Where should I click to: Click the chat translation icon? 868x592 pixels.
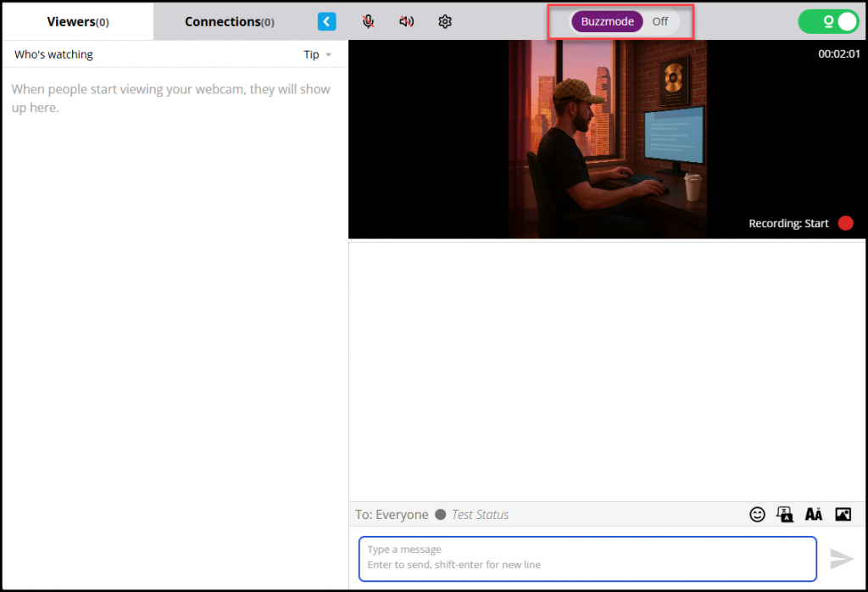pos(785,515)
